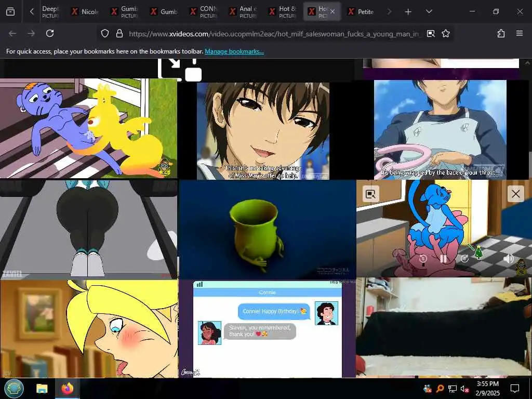Screen dimensions: 532x399
Task: Click the page scrollbar up arrow
Action: (527, 63)
